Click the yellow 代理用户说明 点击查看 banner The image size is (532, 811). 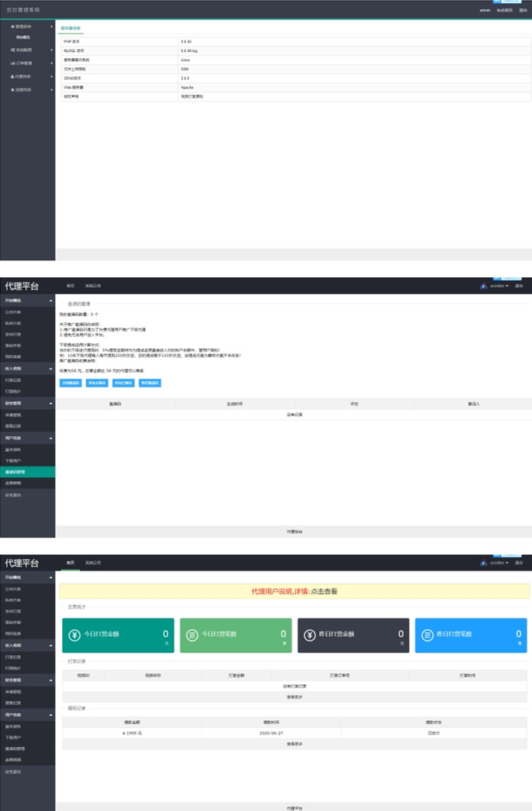(x=294, y=591)
